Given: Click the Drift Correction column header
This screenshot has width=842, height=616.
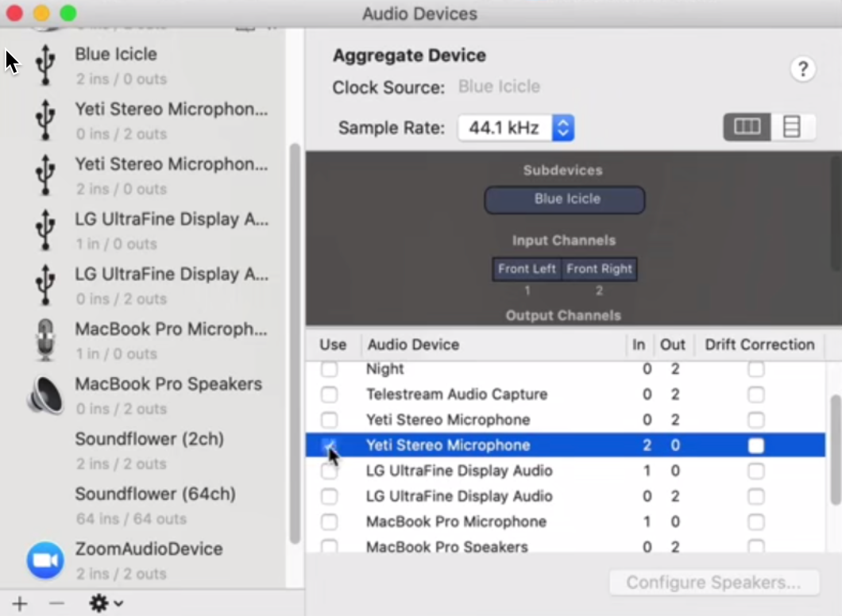Looking at the screenshot, I should click(760, 345).
